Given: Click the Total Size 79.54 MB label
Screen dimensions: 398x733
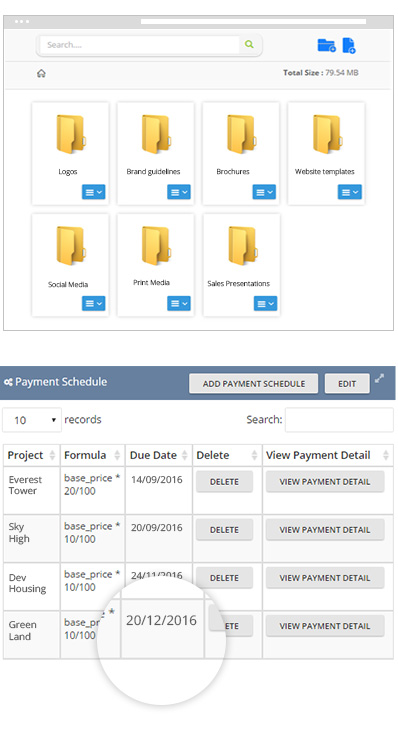Looking at the screenshot, I should (321, 73).
